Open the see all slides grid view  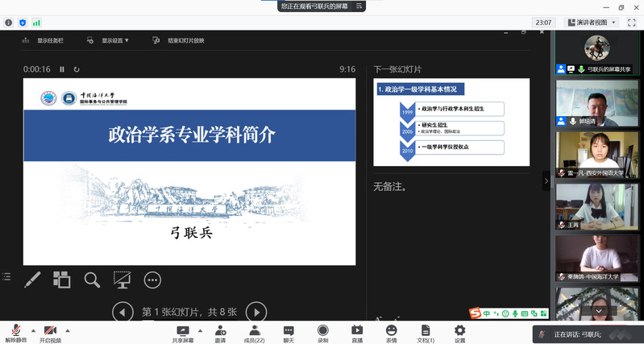click(x=62, y=280)
